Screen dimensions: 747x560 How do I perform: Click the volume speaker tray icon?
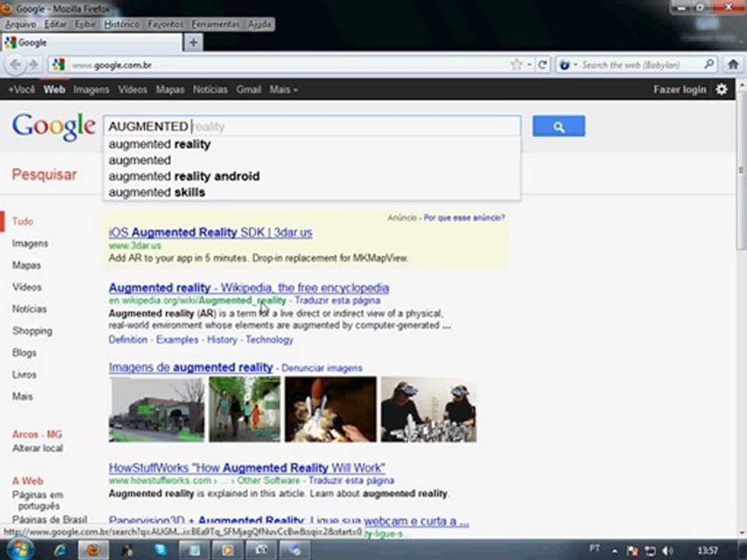click(668, 551)
